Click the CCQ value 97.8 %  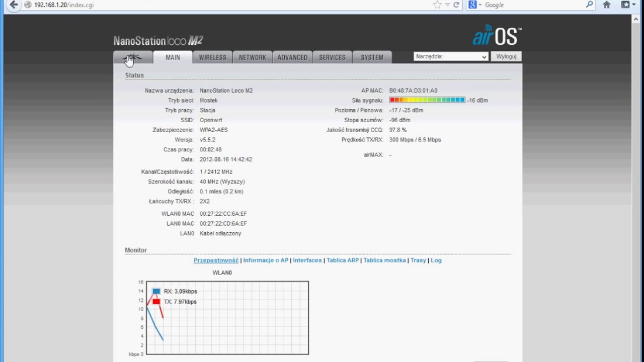398,130
